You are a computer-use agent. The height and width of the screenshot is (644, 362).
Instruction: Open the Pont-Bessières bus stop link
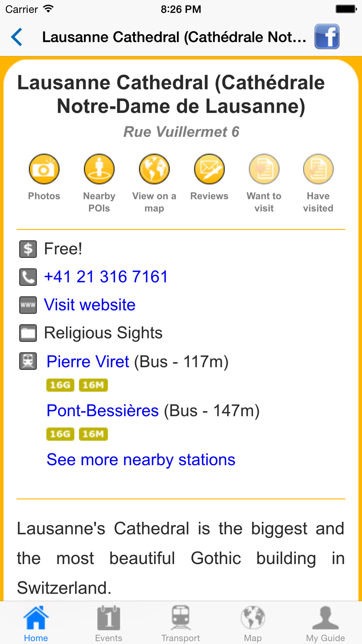point(103,411)
